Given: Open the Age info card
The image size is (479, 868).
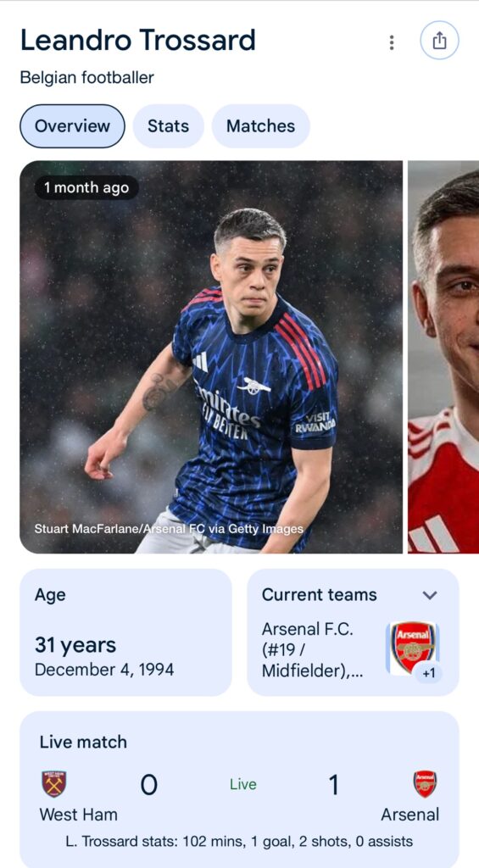Looking at the screenshot, I should [x=125, y=632].
